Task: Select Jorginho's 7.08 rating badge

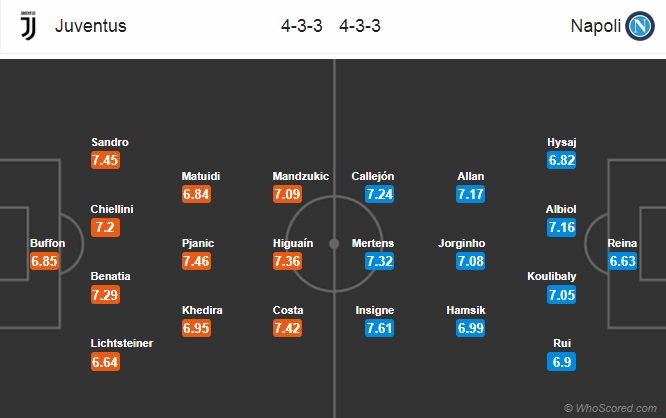Action: point(470,261)
